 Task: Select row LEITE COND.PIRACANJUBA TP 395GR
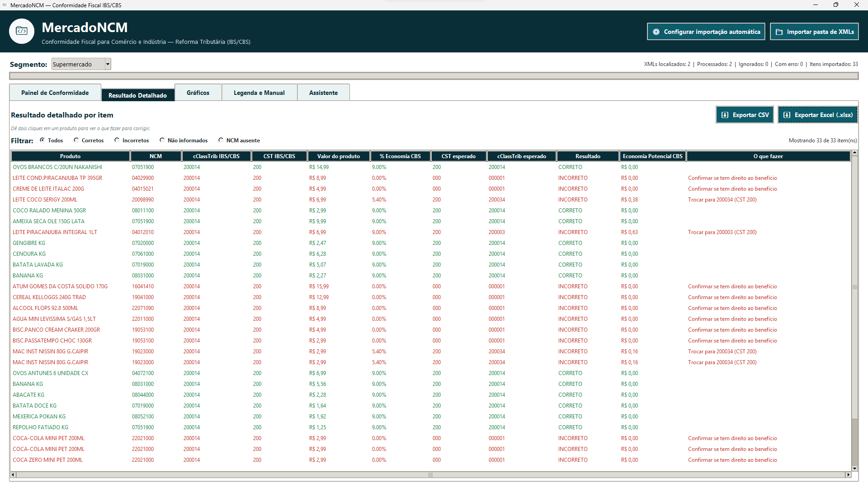431,178
